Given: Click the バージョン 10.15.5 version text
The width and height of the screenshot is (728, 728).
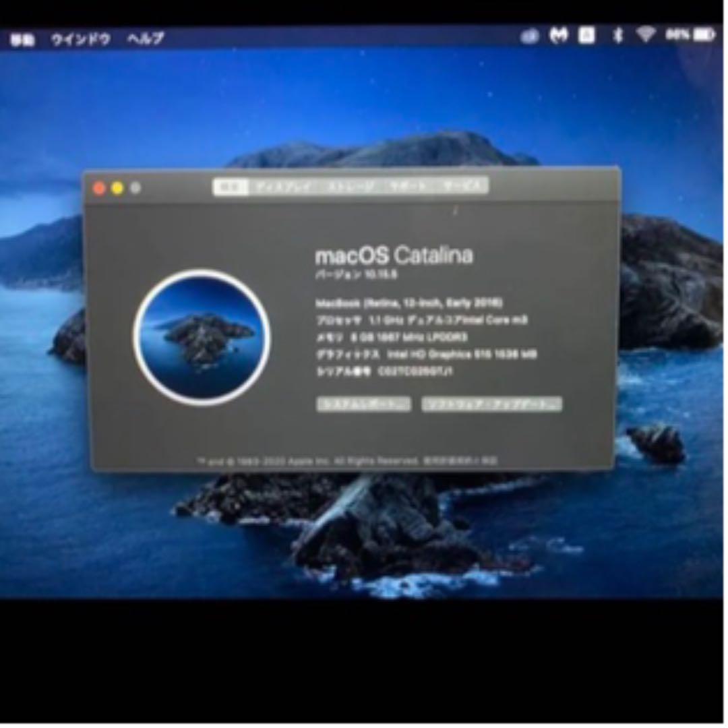Looking at the screenshot, I should coord(356,275).
